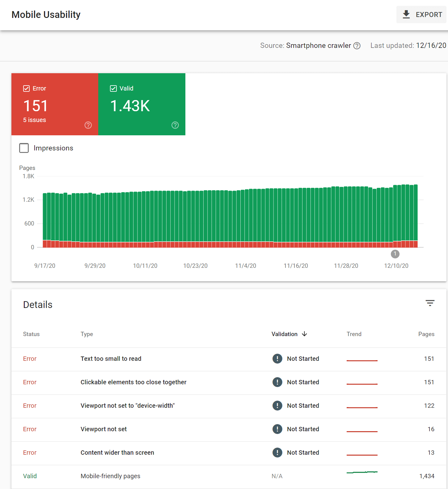Click exclamation icon for 'Viewport not set to device-width'
448x489 pixels.
277,406
